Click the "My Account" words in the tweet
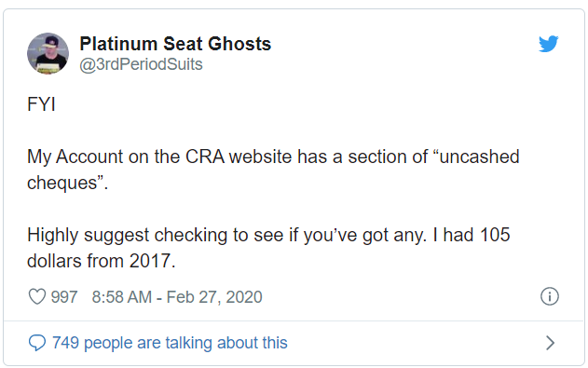Image resolution: width=588 pixels, height=368 pixels. 75,157
